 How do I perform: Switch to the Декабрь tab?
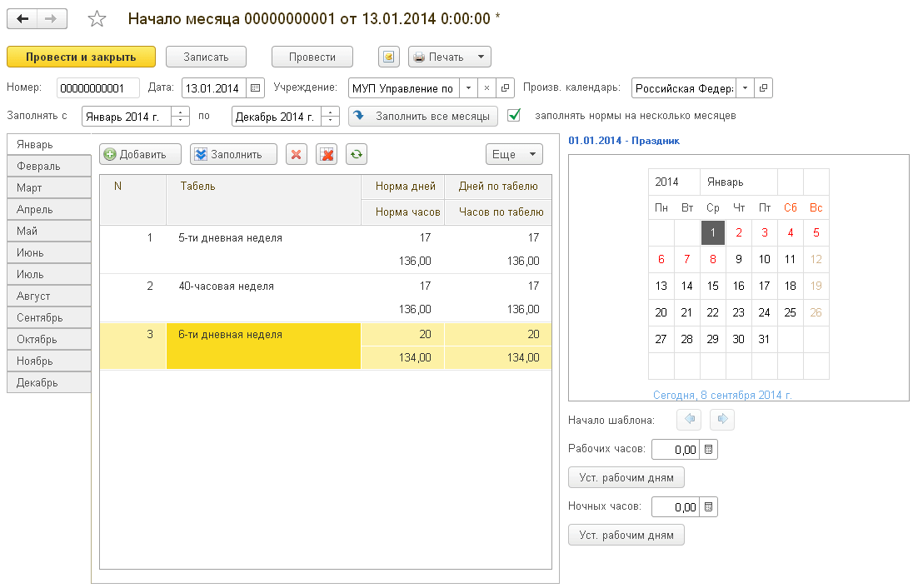(x=49, y=382)
